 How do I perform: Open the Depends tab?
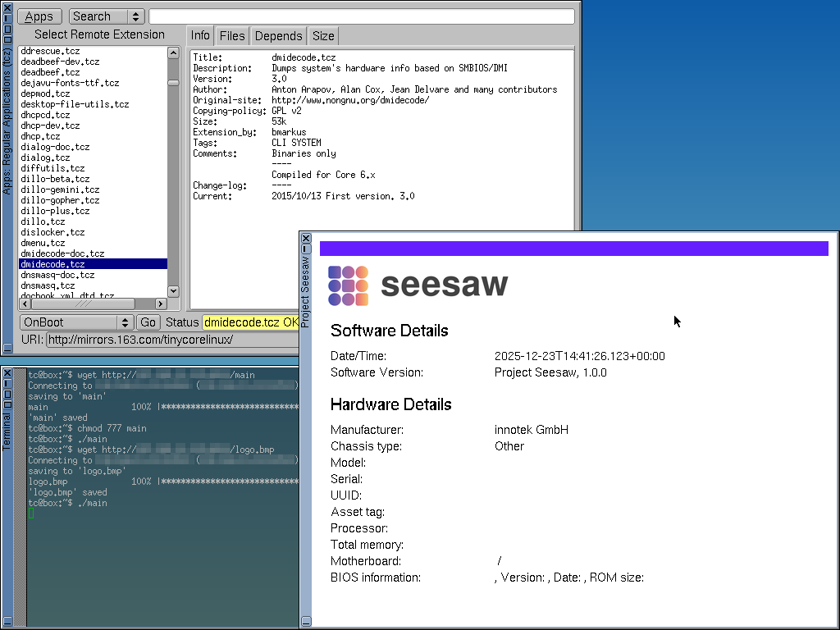[x=278, y=36]
